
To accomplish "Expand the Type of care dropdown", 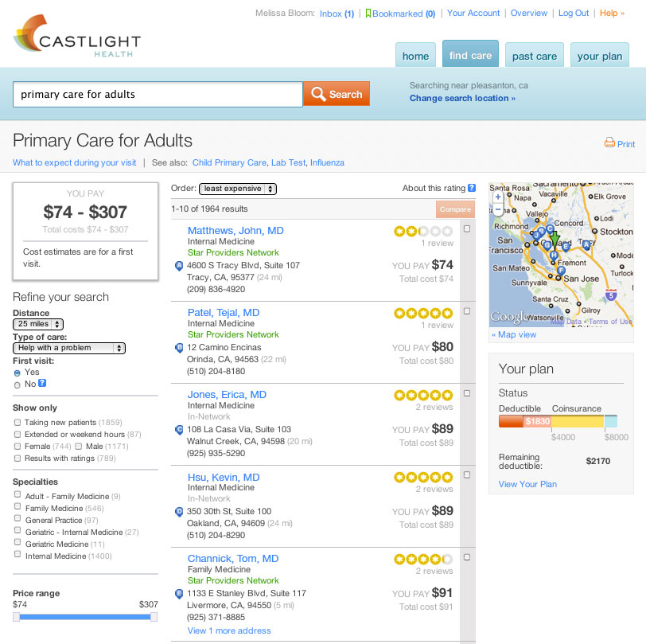I will (70, 348).
